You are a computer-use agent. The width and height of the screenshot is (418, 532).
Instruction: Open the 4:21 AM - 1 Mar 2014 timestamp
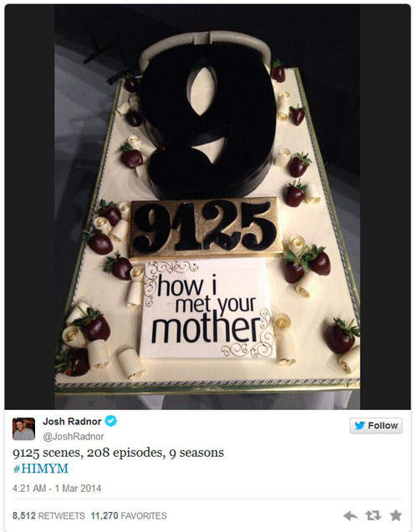tap(57, 489)
